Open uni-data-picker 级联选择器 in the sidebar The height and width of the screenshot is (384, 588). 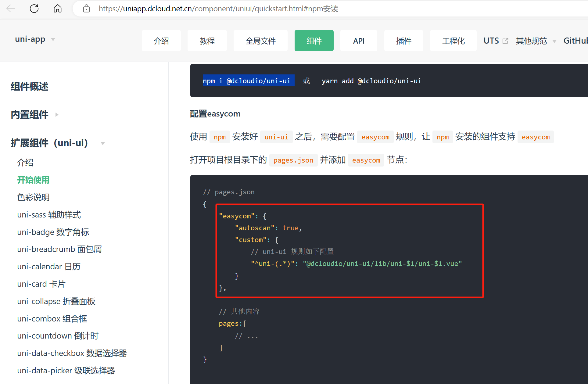click(66, 371)
